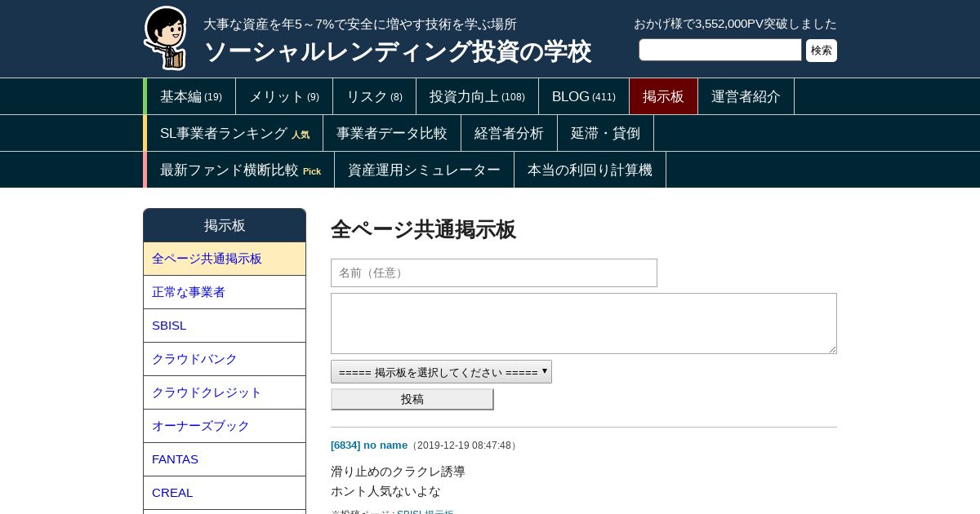Screen dimensions: 980x514
Task: Open SBISL board in sidebar
Action: (225, 326)
